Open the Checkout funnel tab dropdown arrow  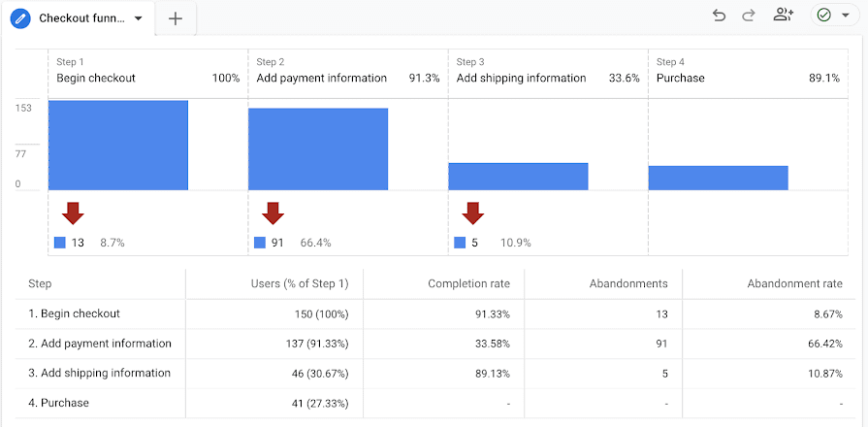coord(139,18)
